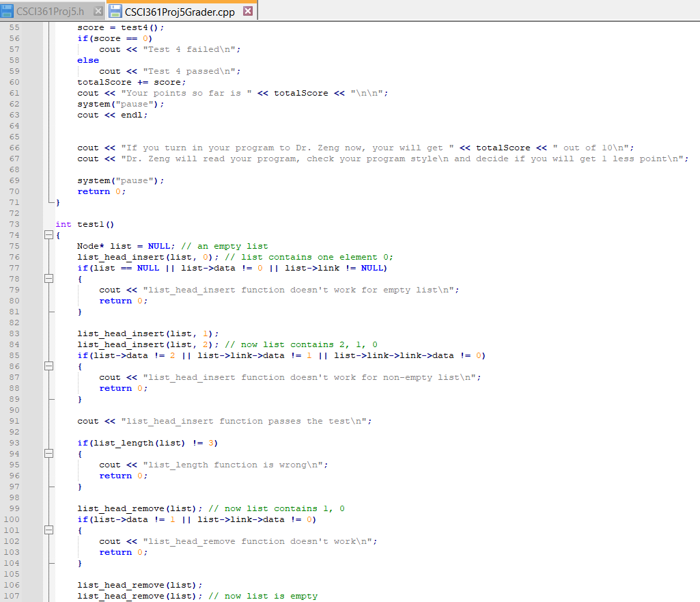Image resolution: width=700 pixels, height=602 pixels.
Task: Click the text "int test1()"
Action: coord(85,224)
